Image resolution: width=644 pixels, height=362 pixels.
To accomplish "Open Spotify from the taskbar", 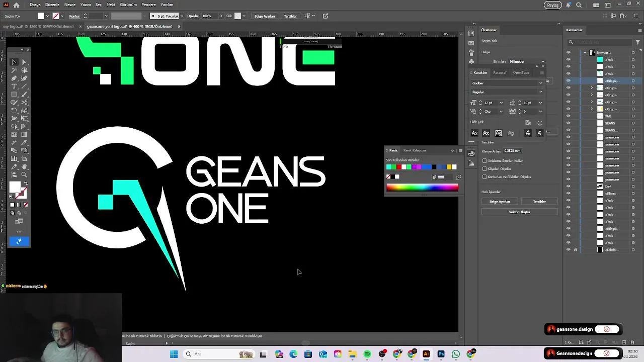I will [x=367, y=354].
